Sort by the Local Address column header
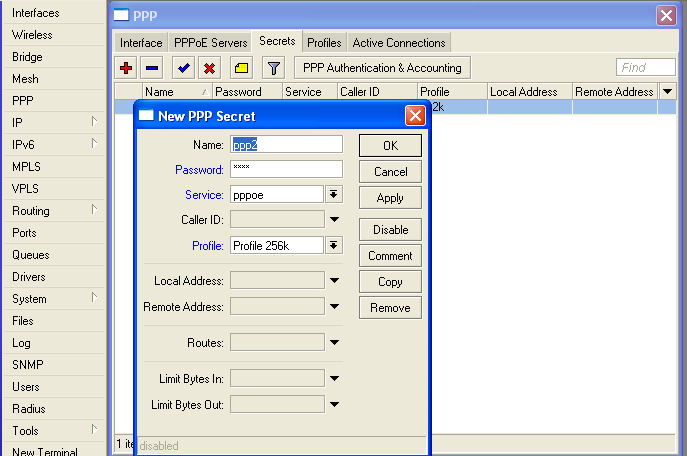The image size is (687, 456). 530,92
